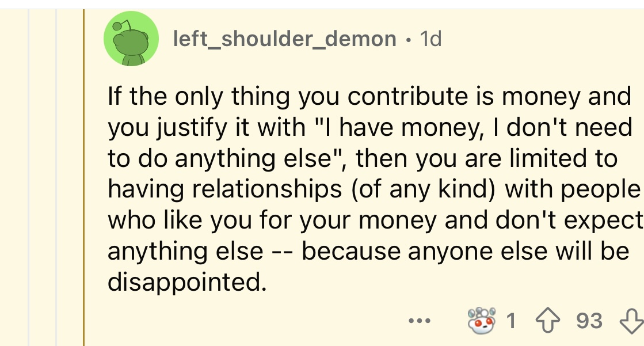Collapse parent thread via leftmost pale line
This screenshot has width=644, height=346.
(29, 177)
